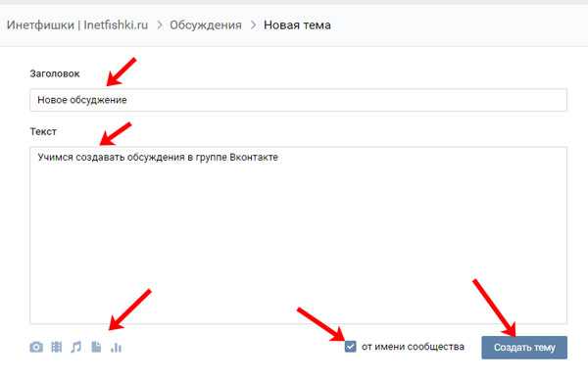Uncheck the 'от имени сообщества' checkbox
588x382 pixels.
point(350,347)
